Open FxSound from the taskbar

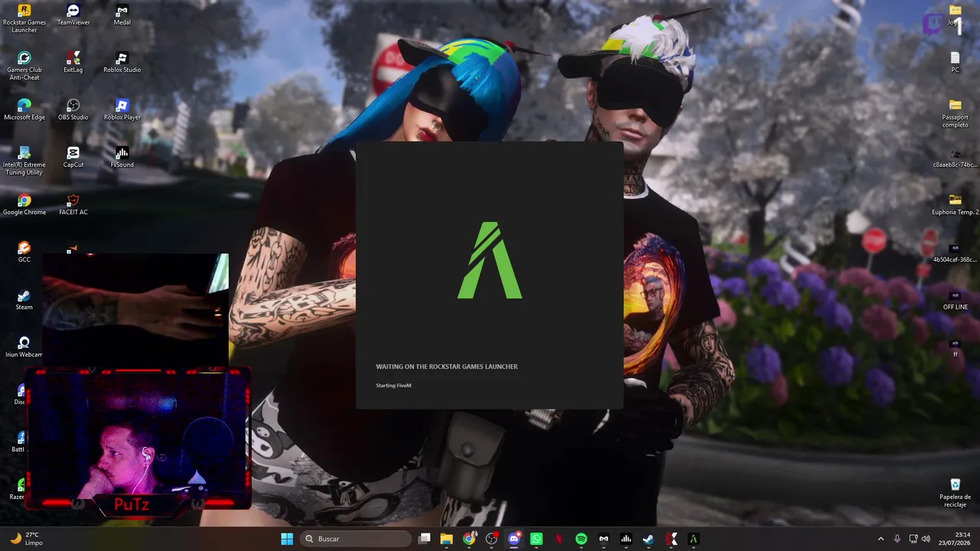coord(626,539)
